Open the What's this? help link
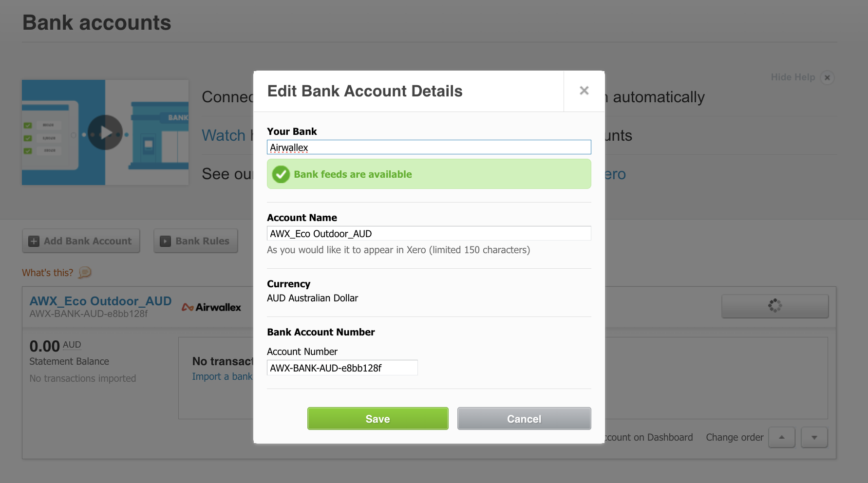This screenshot has height=483, width=868. point(48,273)
